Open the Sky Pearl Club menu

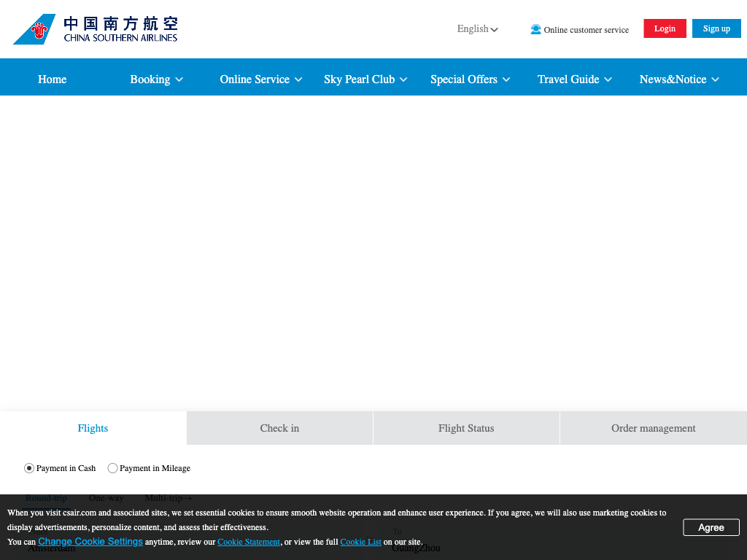tap(365, 79)
